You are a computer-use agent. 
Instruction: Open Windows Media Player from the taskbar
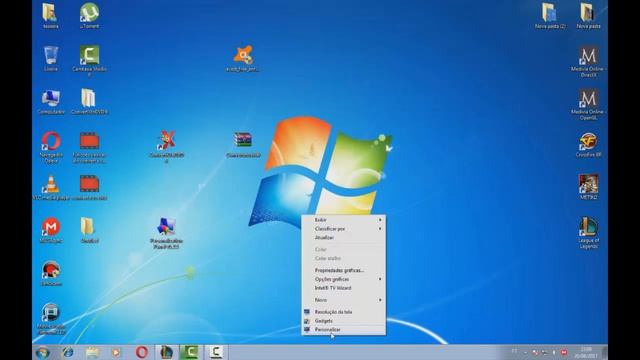tap(116, 352)
